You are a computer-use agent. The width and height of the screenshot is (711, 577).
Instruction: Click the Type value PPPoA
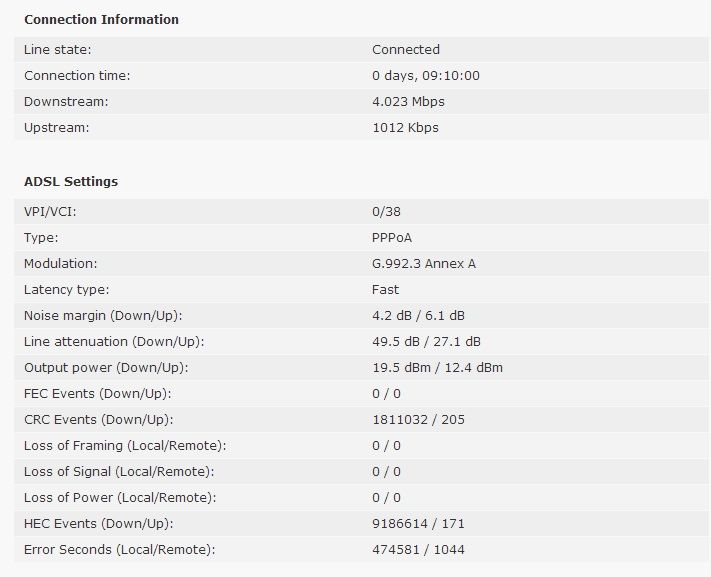tap(392, 238)
